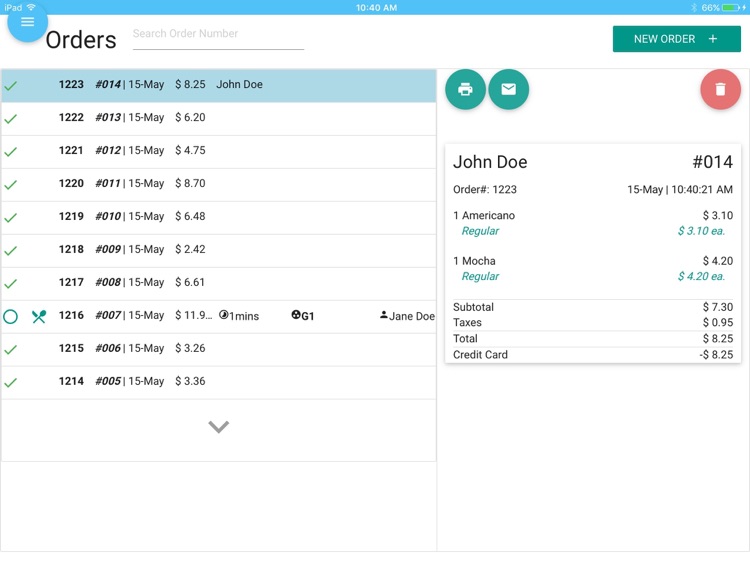Image resolution: width=750 pixels, height=563 pixels.
Task: Click ticket #006 in order list
Action: click(108, 348)
